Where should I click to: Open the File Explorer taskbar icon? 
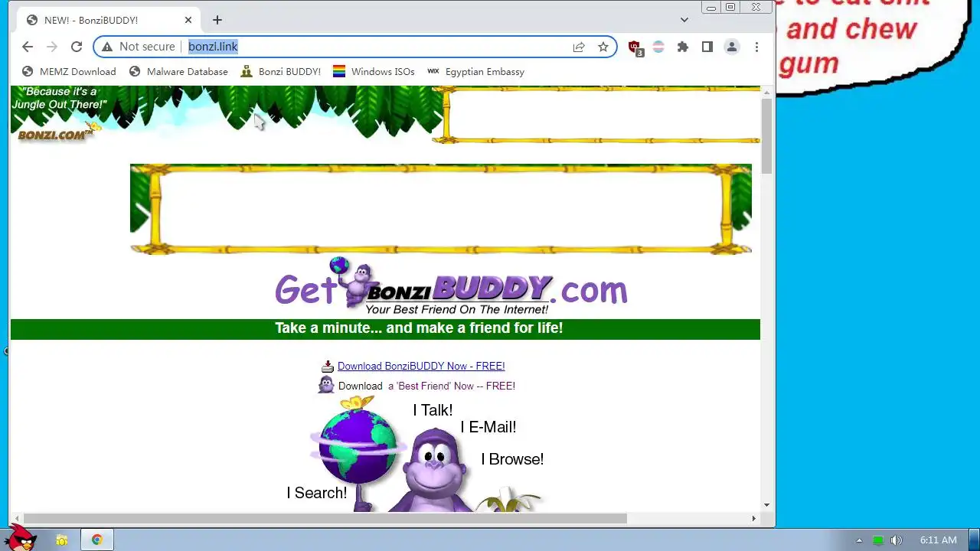[x=62, y=540]
